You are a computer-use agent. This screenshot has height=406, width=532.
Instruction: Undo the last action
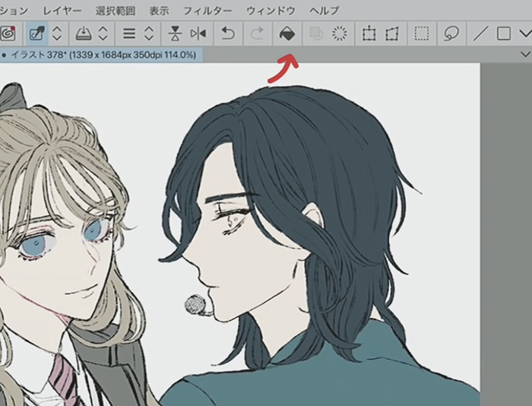(x=227, y=34)
